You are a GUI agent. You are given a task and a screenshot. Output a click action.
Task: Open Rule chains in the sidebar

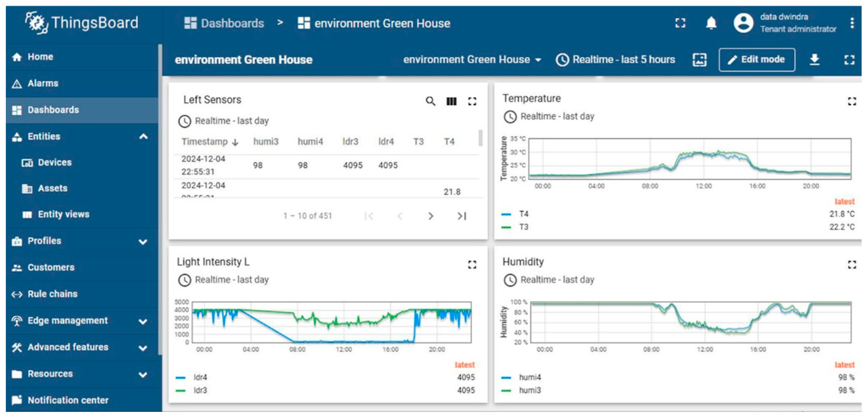[x=52, y=294]
